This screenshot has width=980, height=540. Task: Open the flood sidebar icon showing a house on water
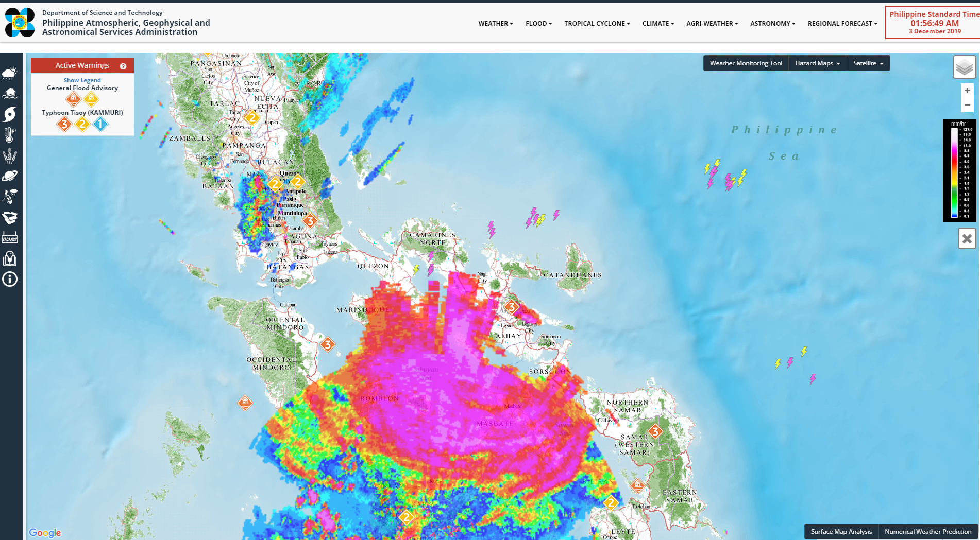coord(10,94)
